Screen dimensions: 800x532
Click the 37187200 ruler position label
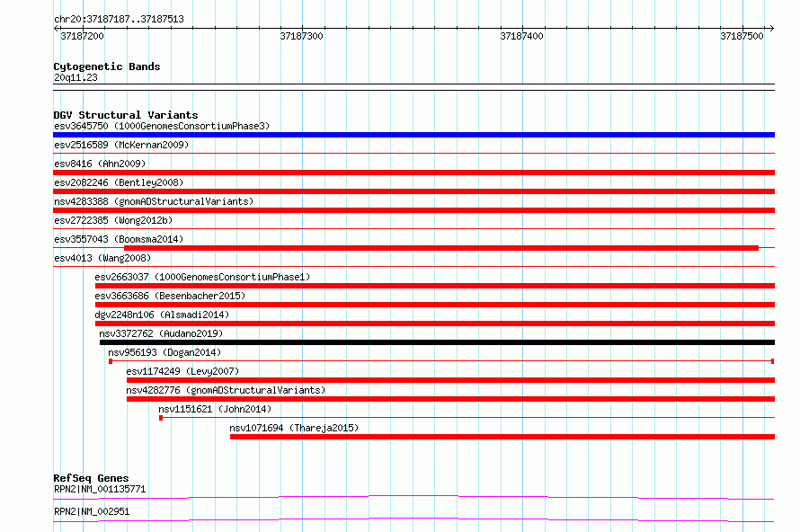82,36
